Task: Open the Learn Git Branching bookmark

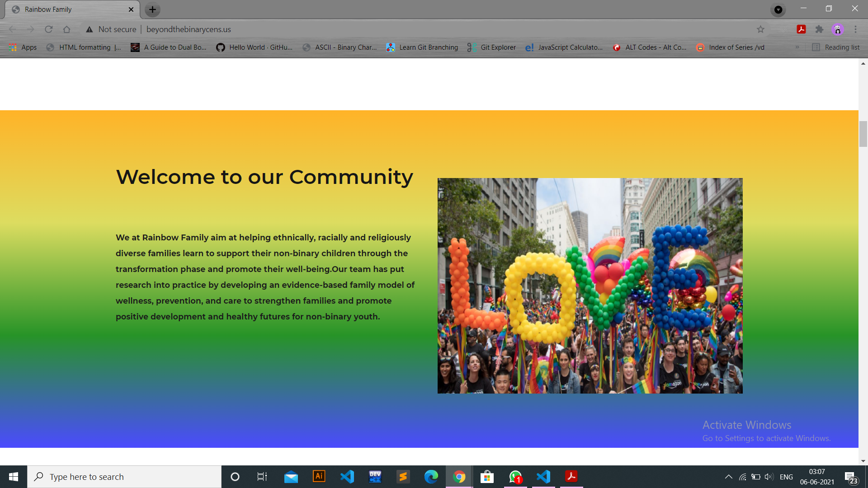Action: pyautogui.click(x=422, y=47)
